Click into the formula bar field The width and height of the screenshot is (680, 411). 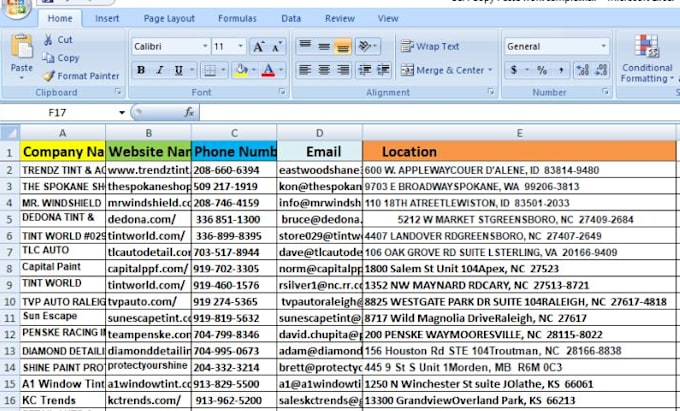click(439, 113)
